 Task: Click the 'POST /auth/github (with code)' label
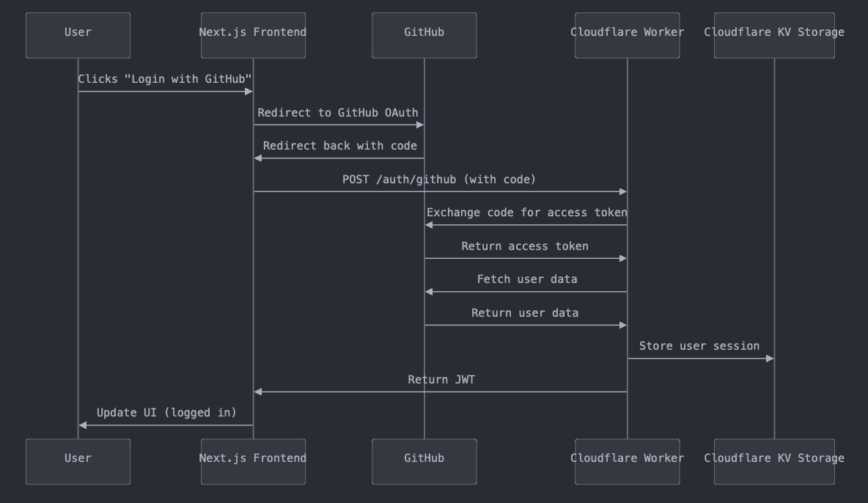pos(439,180)
